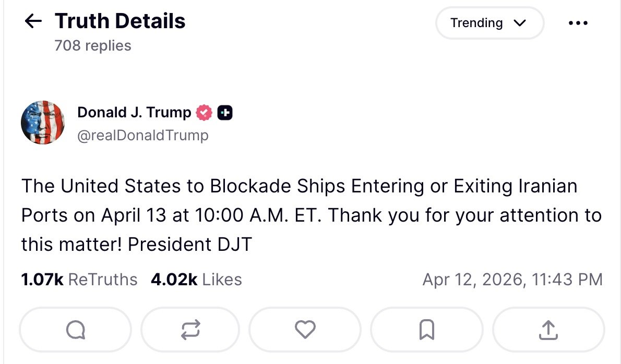Share the post via the upload icon
This screenshot has width=621, height=364.
547,329
